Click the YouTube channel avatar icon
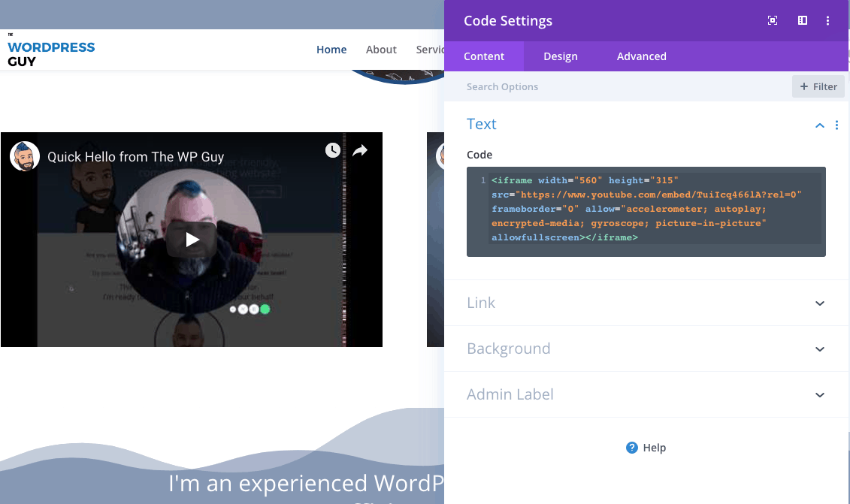 click(x=25, y=156)
